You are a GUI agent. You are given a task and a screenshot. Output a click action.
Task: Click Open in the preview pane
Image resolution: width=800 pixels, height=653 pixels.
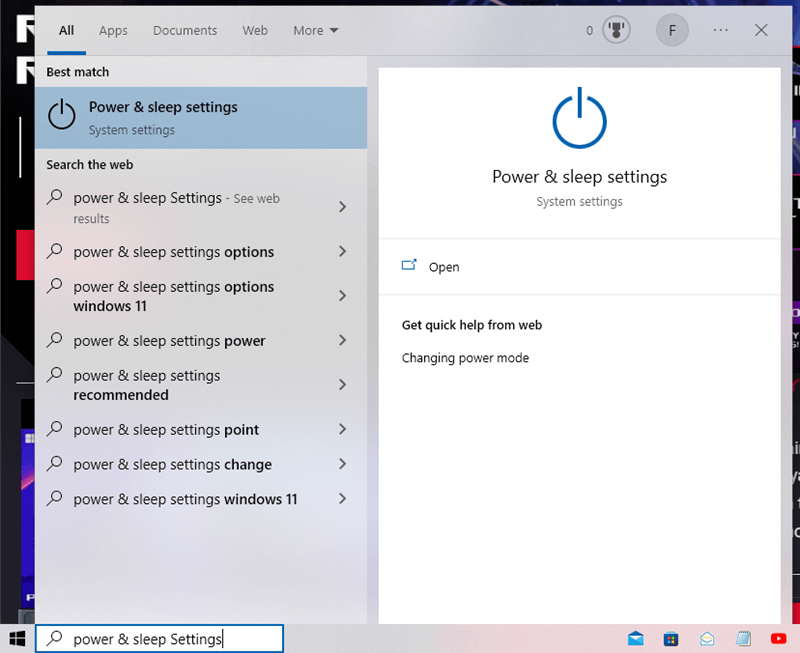tap(443, 267)
